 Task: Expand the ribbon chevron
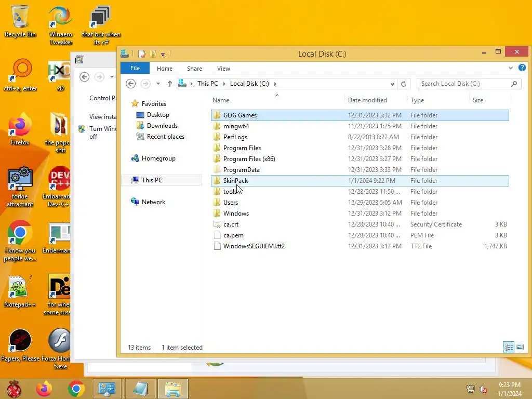click(510, 68)
